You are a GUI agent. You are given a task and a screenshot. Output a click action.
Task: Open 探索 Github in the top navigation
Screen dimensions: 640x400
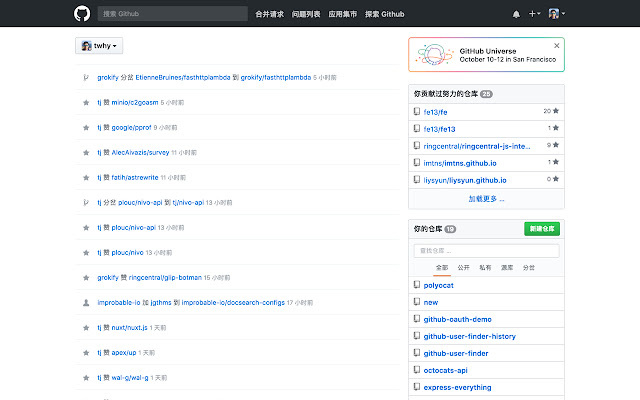(x=384, y=14)
